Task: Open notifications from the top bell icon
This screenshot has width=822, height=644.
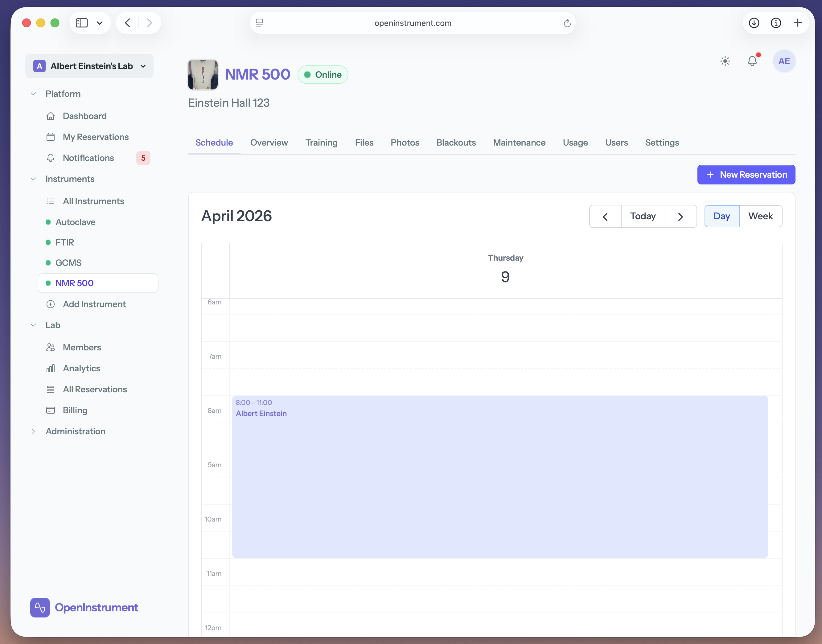Action: pos(752,61)
